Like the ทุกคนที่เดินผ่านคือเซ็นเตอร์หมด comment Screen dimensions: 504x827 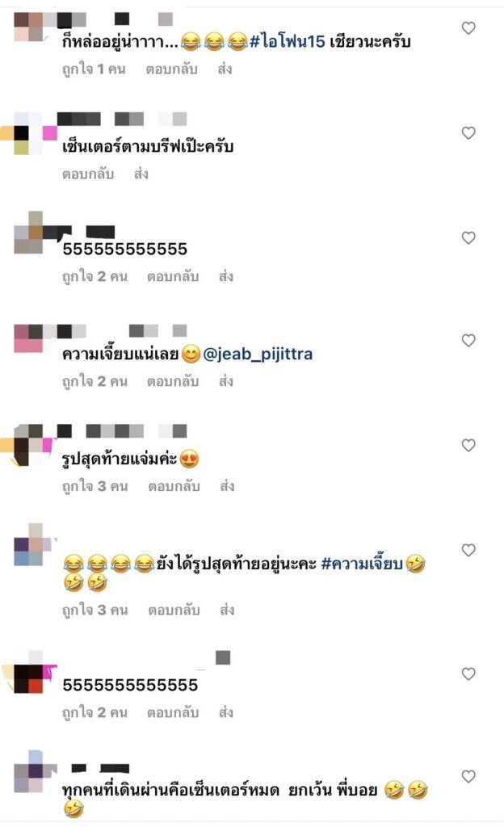tap(468, 776)
